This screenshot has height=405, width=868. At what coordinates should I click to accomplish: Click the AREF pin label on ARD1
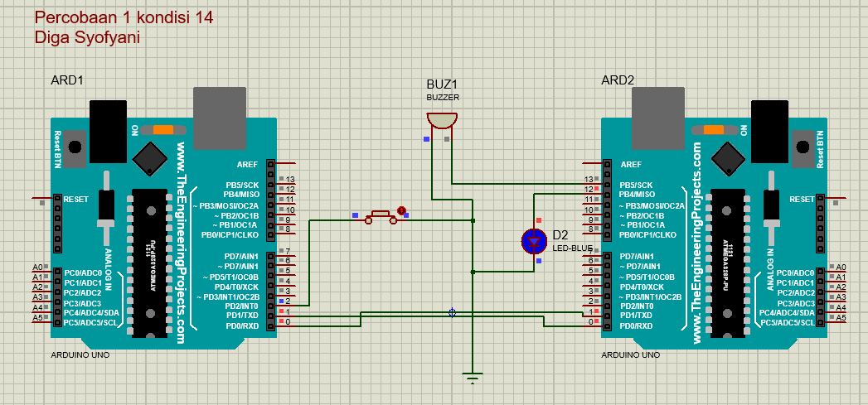(x=247, y=164)
